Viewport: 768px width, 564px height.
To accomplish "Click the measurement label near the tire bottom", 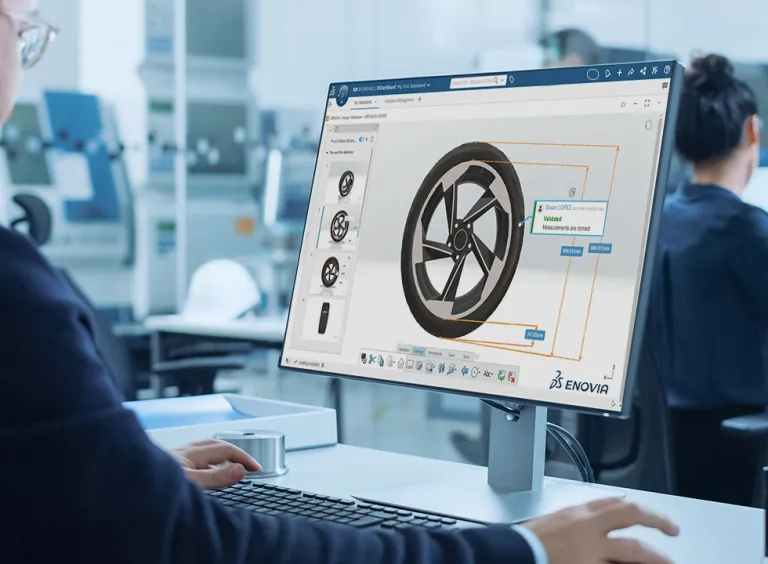I will 535,335.
